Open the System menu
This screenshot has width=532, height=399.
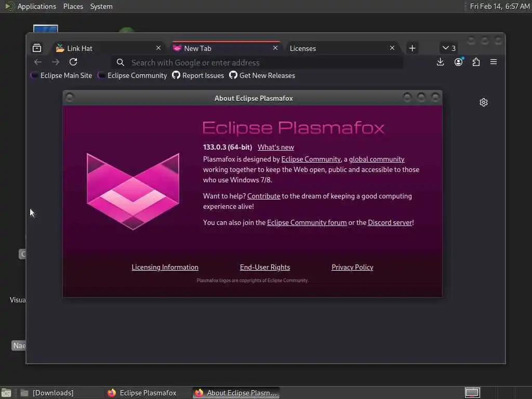(x=101, y=6)
